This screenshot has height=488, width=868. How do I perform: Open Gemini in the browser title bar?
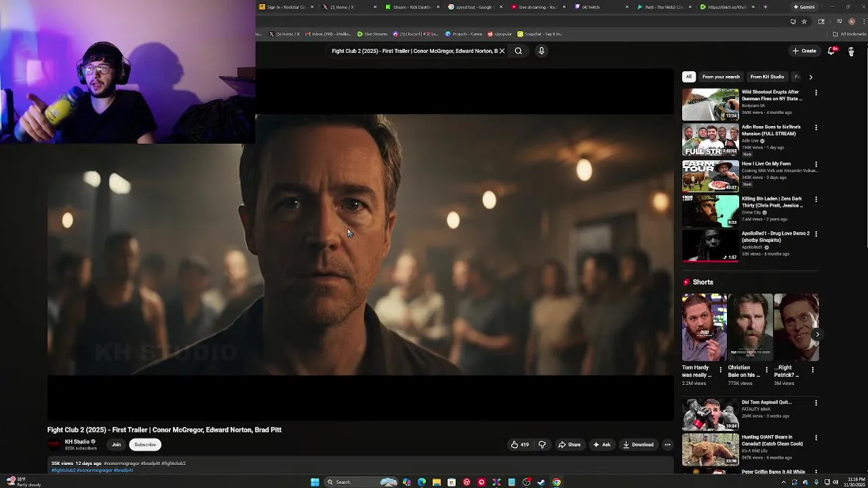pyautogui.click(x=804, y=7)
